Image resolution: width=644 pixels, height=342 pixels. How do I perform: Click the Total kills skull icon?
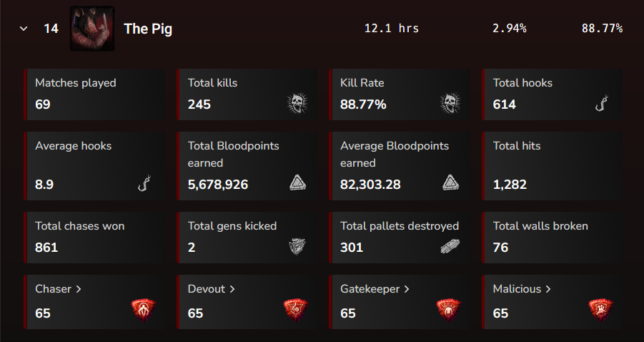297,104
